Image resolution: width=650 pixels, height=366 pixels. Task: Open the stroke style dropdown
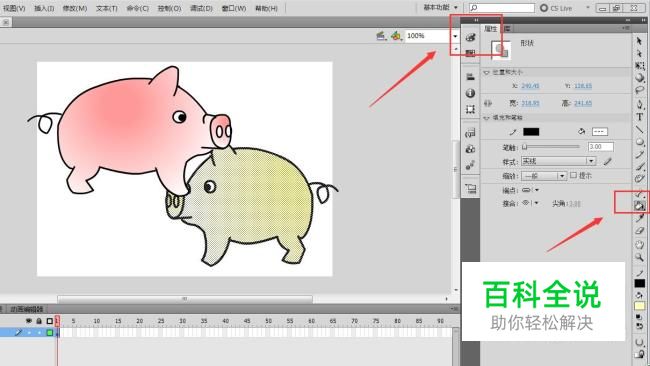click(x=558, y=161)
